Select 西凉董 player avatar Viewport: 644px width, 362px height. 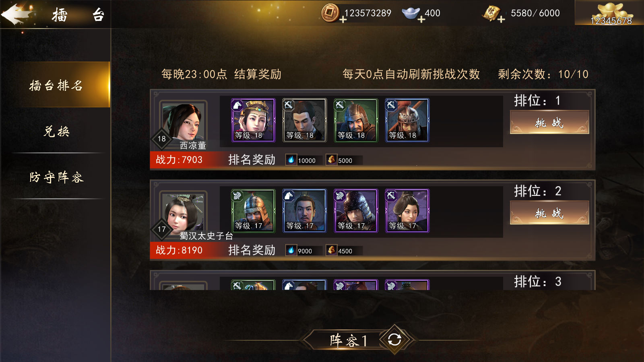click(x=184, y=122)
